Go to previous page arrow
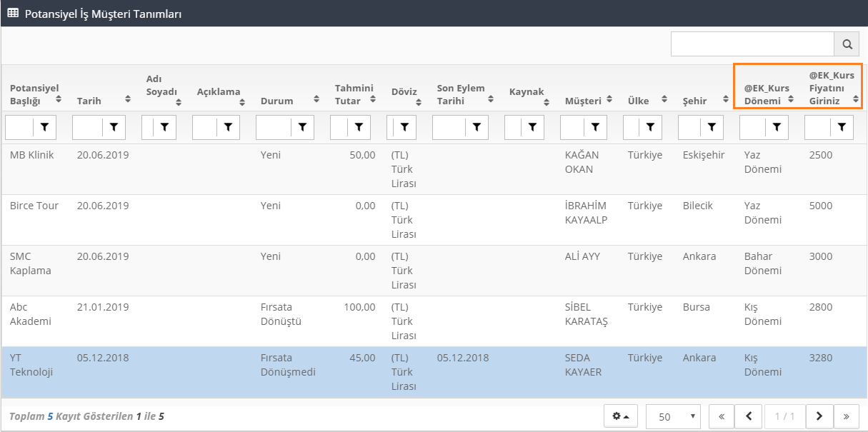This screenshot has height=432, width=868. [748, 416]
